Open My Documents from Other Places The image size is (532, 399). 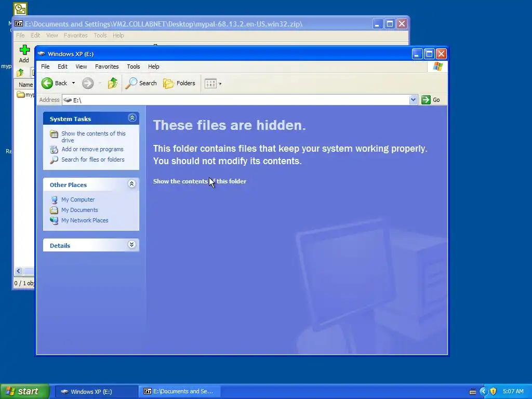[x=79, y=210]
